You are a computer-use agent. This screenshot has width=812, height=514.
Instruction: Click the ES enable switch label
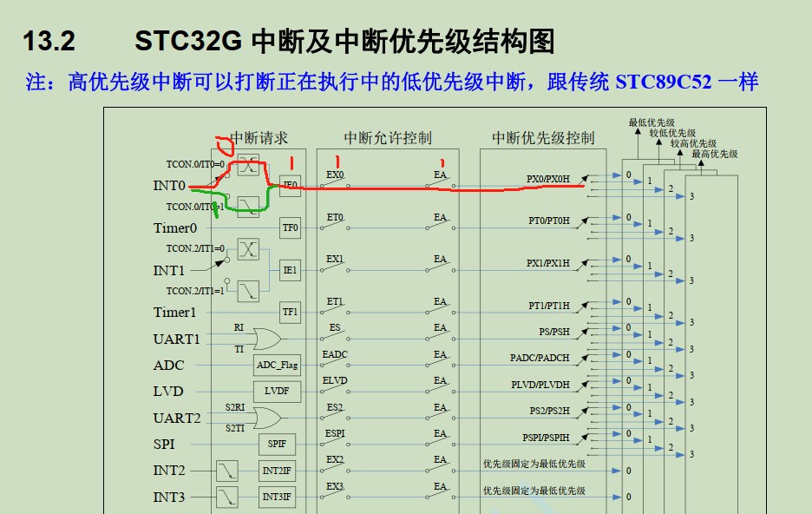click(x=335, y=328)
